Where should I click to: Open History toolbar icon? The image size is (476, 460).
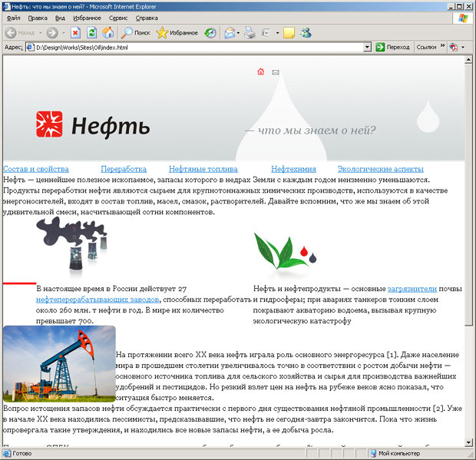(210, 32)
